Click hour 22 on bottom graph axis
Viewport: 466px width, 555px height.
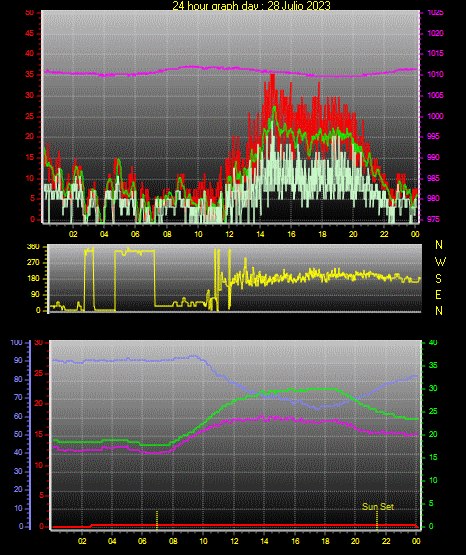[x=386, y=541]
